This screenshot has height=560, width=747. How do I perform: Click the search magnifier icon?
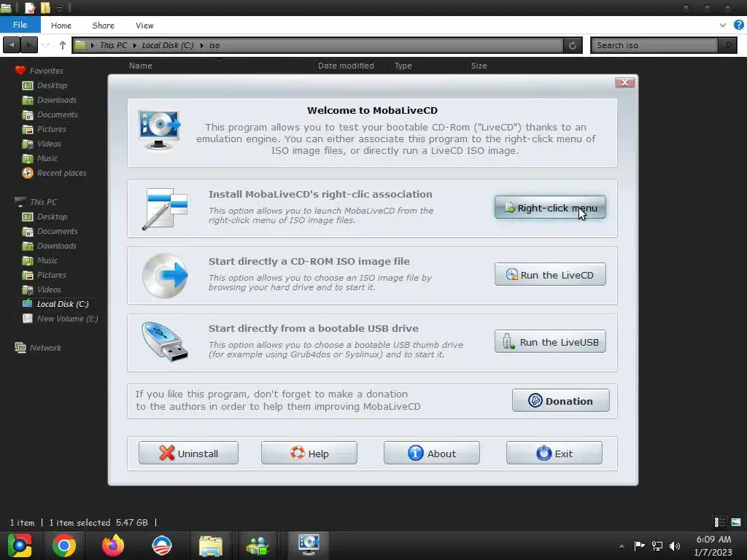click(x=727, y=45)
